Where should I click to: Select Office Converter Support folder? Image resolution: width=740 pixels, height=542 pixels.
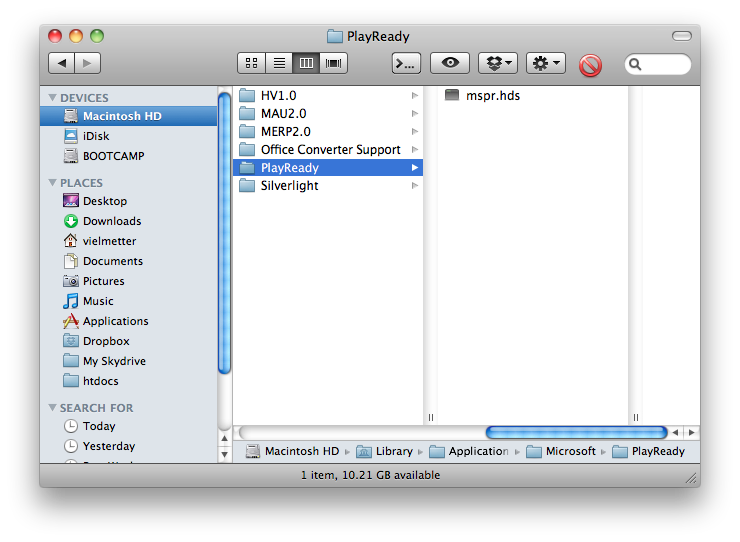328,150
